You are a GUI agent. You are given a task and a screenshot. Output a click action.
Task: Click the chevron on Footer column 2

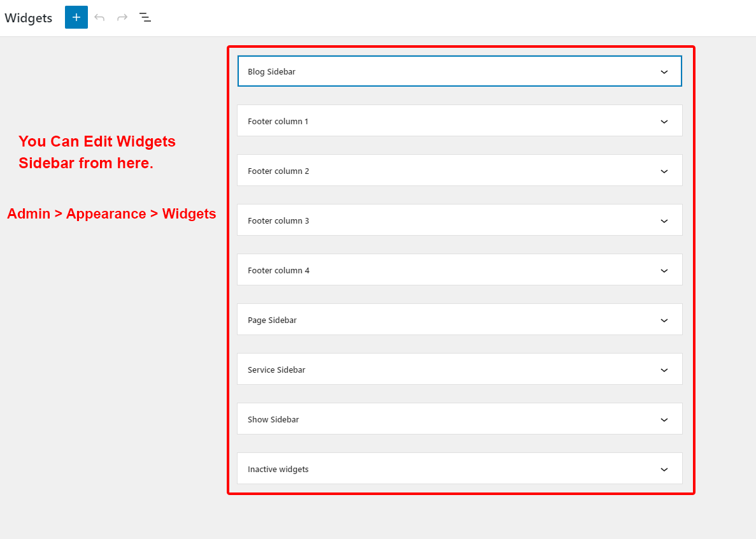point(664,171)
